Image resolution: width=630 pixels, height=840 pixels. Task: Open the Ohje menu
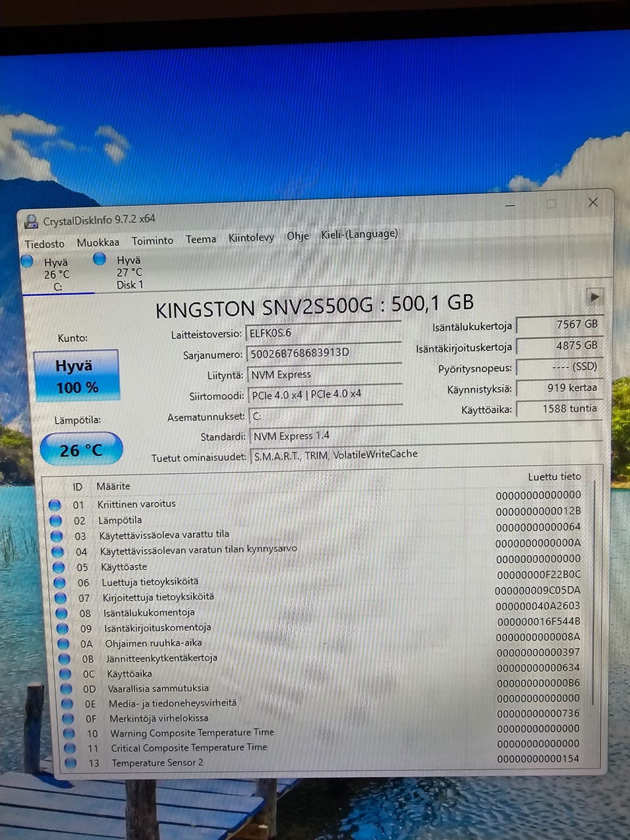coord(298,236)
